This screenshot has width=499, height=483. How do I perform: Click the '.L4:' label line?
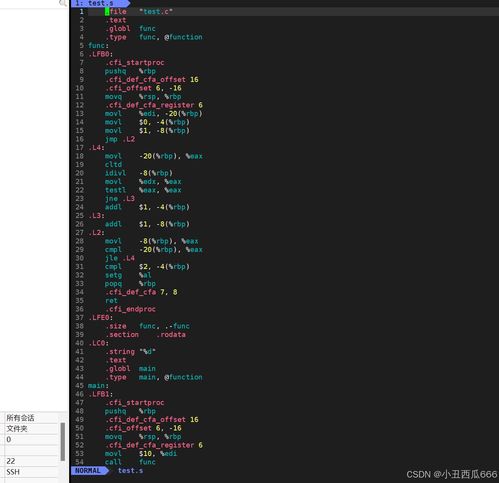pos(96,148)
